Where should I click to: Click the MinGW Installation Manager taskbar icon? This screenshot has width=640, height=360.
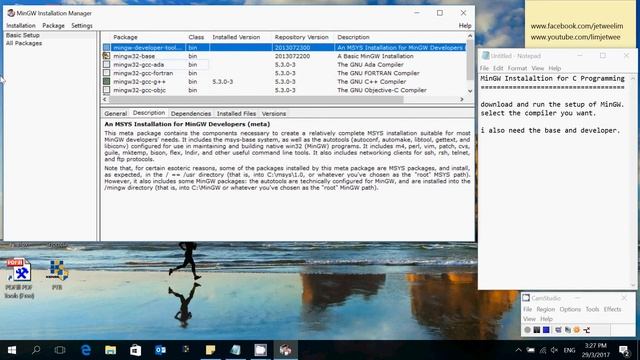coord(285,350)
